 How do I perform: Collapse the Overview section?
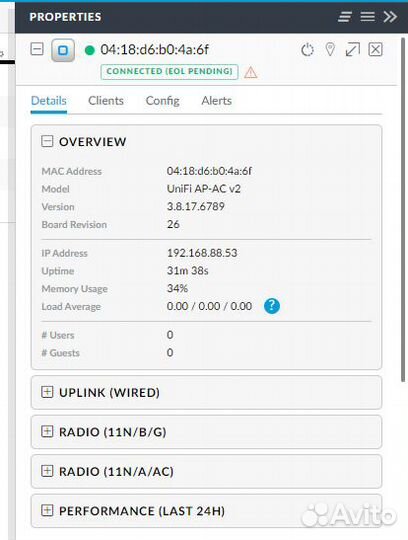coord(47,141)
